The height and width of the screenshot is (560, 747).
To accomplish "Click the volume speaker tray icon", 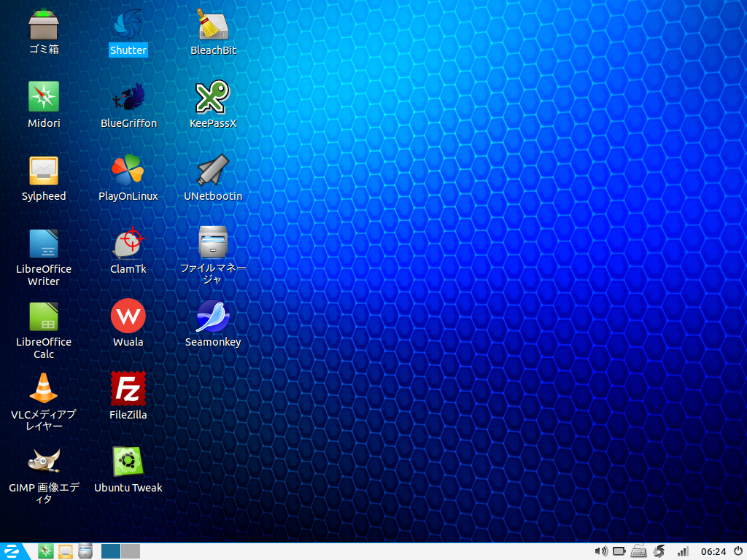I will coord(601,551).
